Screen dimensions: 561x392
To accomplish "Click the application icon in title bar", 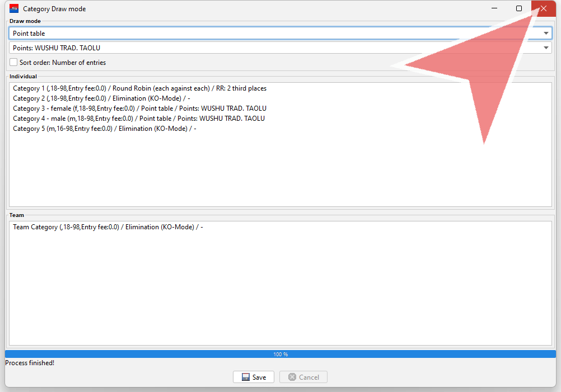I will (14, 8).
